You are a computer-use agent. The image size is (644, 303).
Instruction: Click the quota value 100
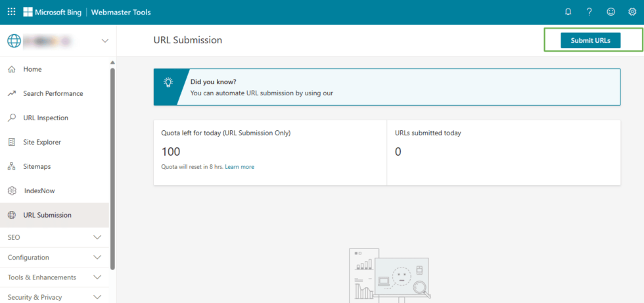pyautogui.click(x=171, y=151)
